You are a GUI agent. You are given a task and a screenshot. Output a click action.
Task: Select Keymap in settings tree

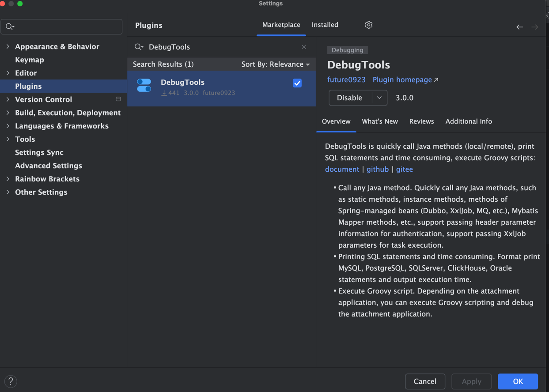(30, 60)
